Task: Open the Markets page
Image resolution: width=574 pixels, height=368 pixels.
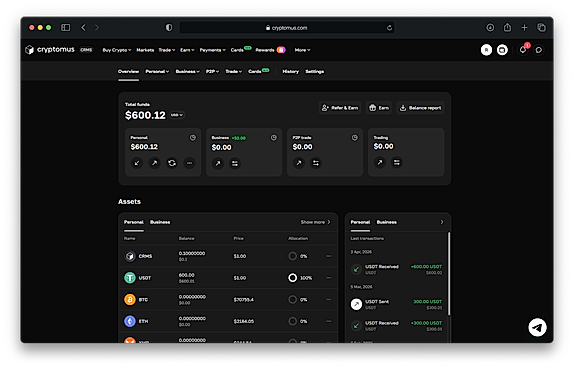Action: click(145, 50)
